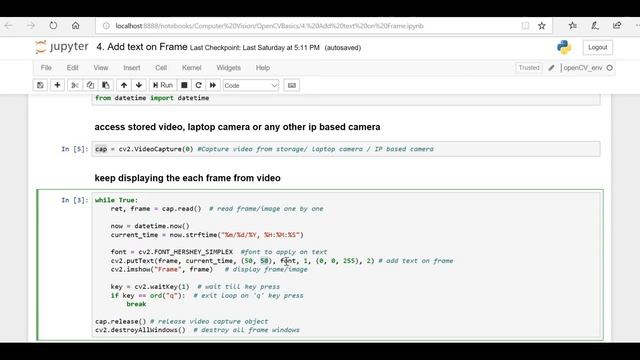The width and height of the screenshot is (640, 360).
Task: Open the Help menu
Action: coord(263,68)
